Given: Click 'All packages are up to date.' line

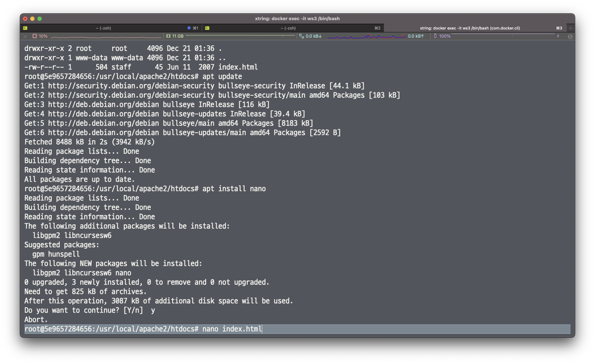Looking at the screenshot, I should pyautogui.click(x=80, y=179).
